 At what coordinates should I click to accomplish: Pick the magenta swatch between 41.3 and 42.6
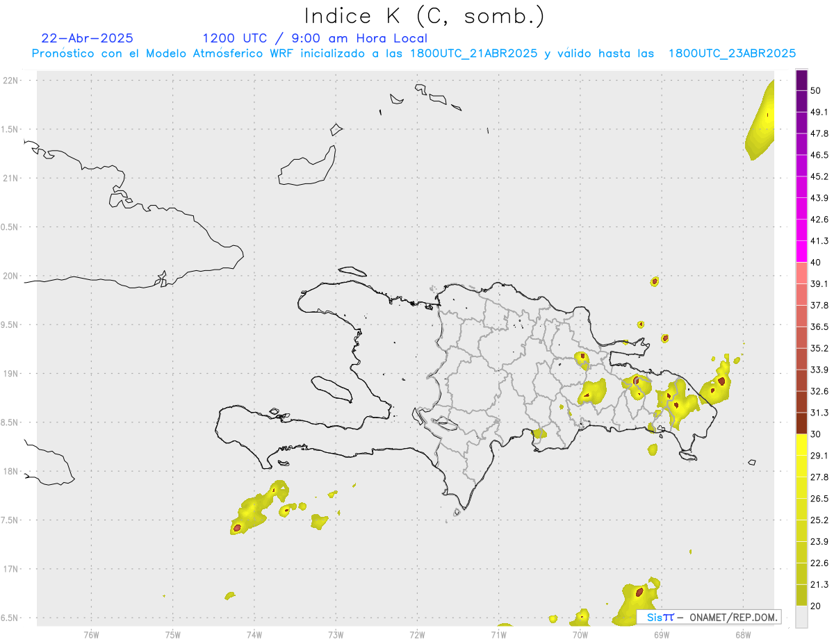[801, 230]
